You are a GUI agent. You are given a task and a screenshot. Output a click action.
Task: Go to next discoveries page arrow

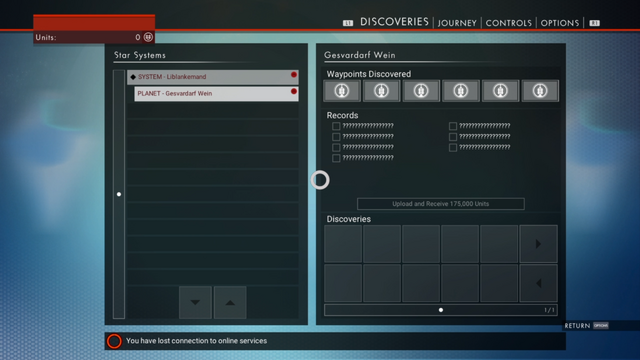click(538, 244)
